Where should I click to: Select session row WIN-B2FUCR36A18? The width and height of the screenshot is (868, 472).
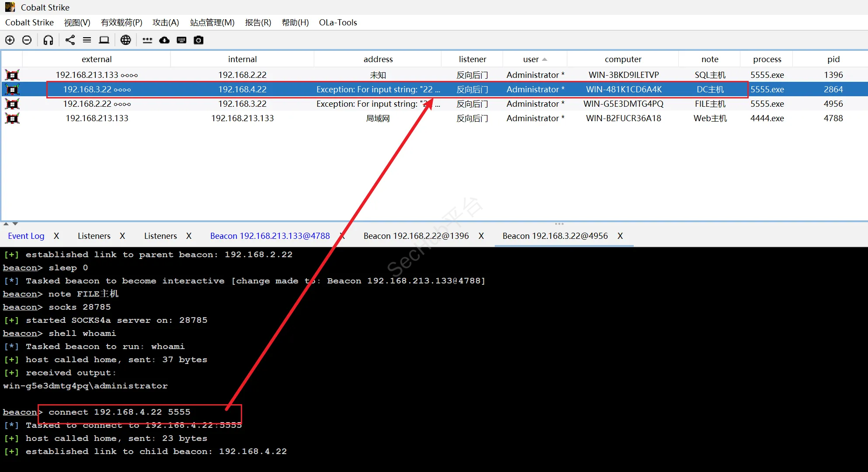434,118
